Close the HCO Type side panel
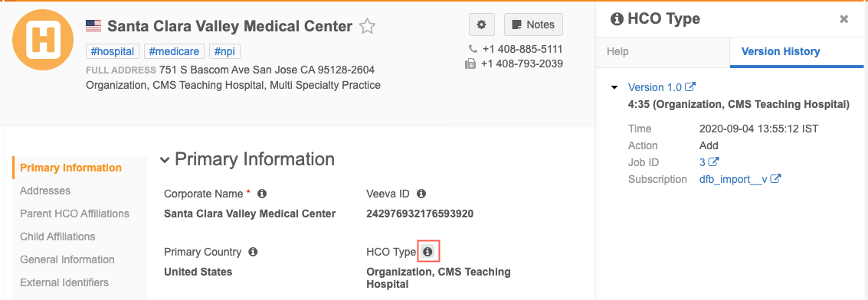Image resolution: width=868 pixels, height=300 pixels. coord(843,19)
